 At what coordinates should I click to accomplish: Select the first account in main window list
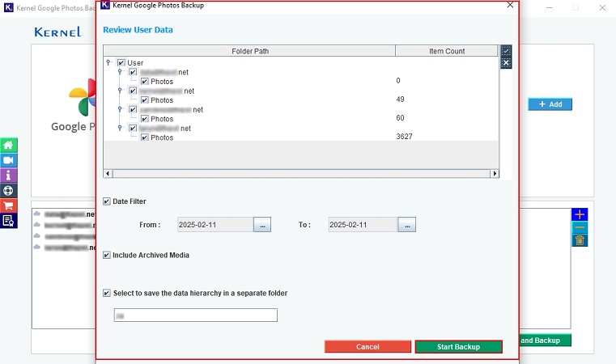(x=65, y=214)
